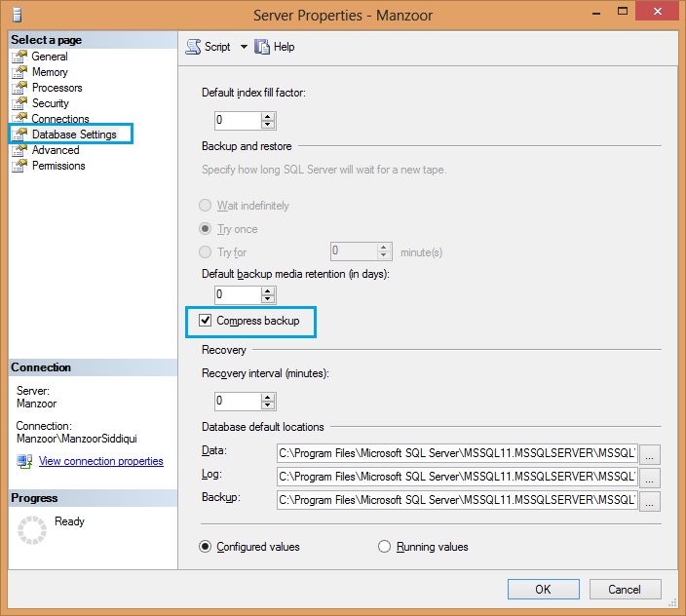The image size is (686, 616).
Task: Decrease the Recovery interval value
Action: 268,405
